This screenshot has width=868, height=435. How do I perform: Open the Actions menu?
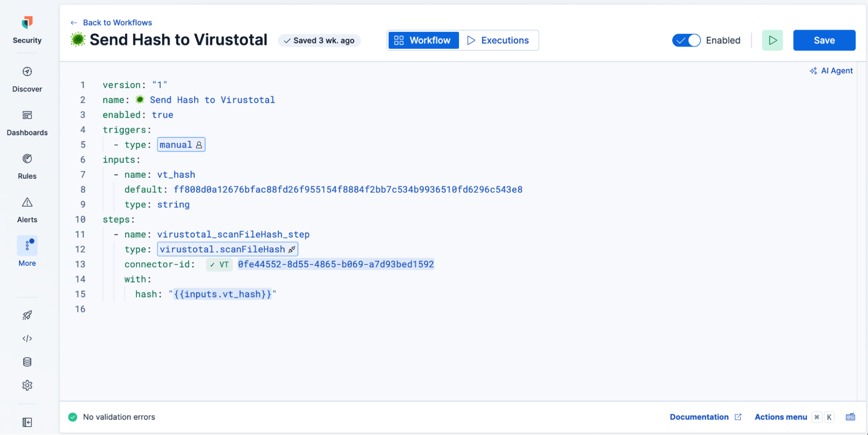(x=781, y=417)
